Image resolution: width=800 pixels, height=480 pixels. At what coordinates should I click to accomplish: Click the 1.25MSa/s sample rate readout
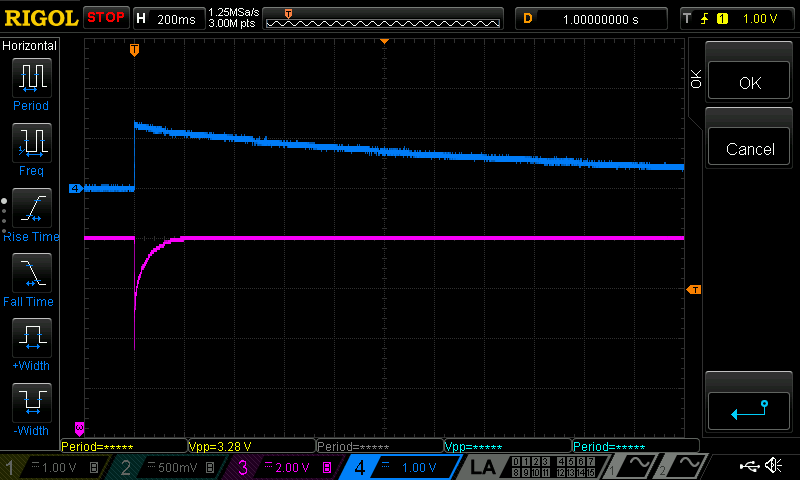click(x=234, y=12)
